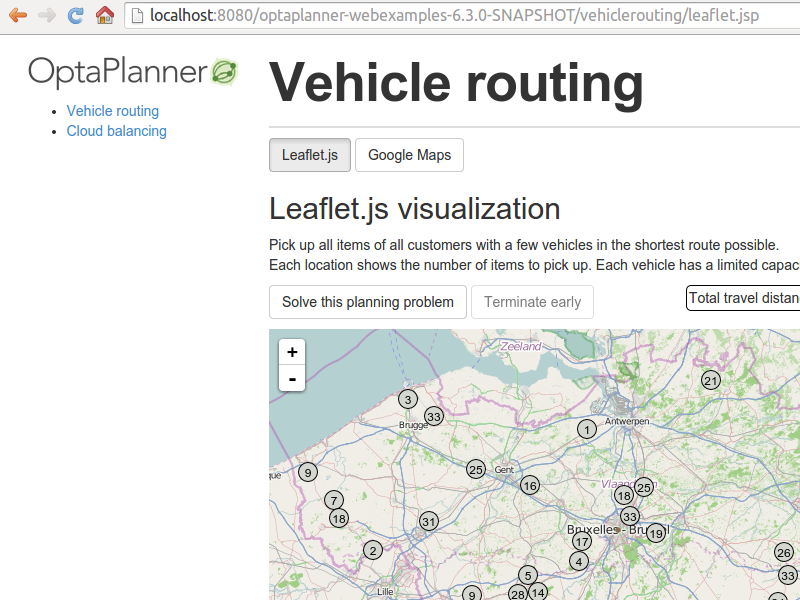The image size is (800, 600).
Task: Switch to the Leaflet.js tab
Action: [x=309, y=155]
